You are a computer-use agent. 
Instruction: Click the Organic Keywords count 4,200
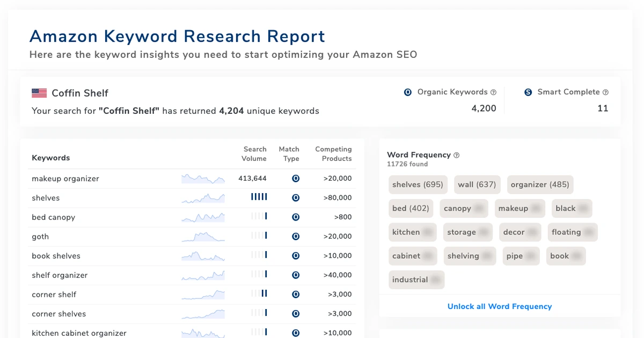tap(484, 108)
